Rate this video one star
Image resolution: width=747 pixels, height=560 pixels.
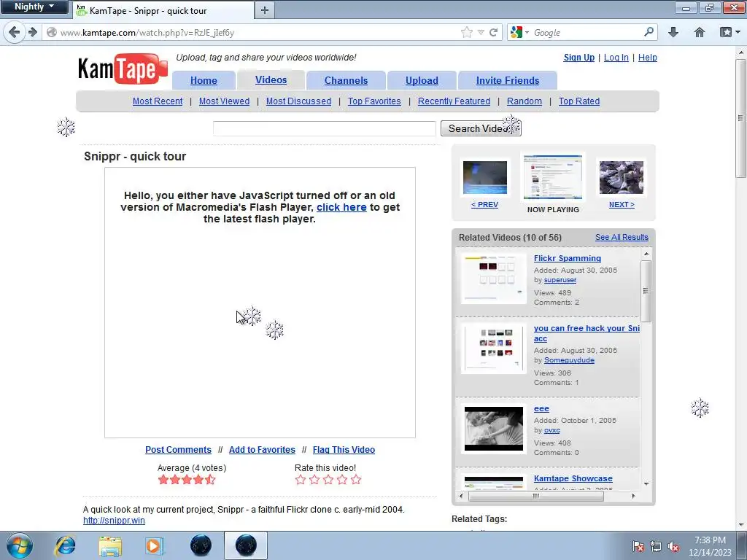point(300,480)
